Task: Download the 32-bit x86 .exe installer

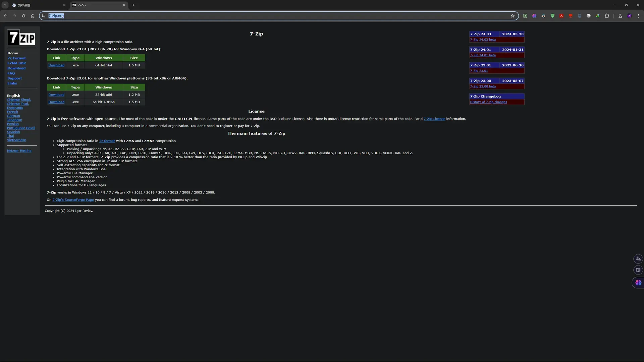Action: [x=56, y=95]
